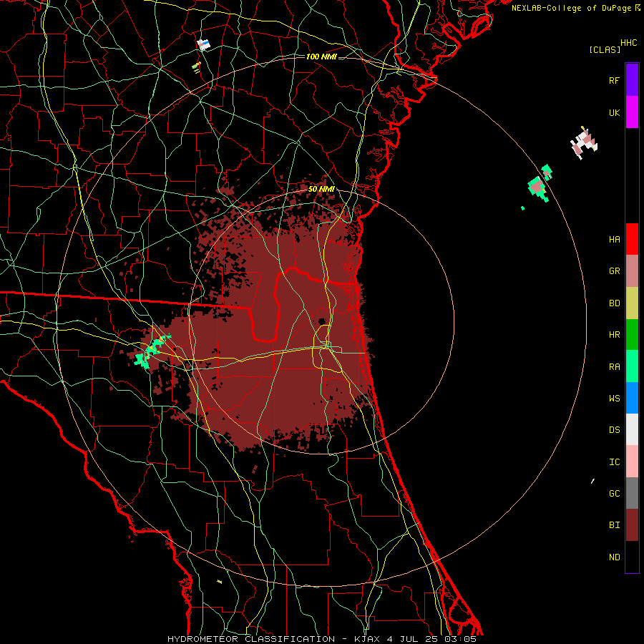Click the 100 NMI range ring label
The image size is (644, 644).
pos(321,57)
